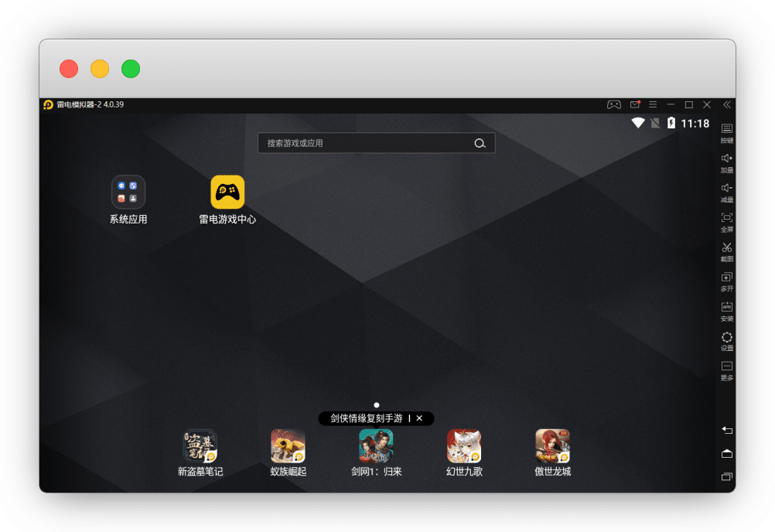Viewport: 775px width, 532px height.
Task: Click the gamepad icon in title bar
Action: (x=613, y=104)
